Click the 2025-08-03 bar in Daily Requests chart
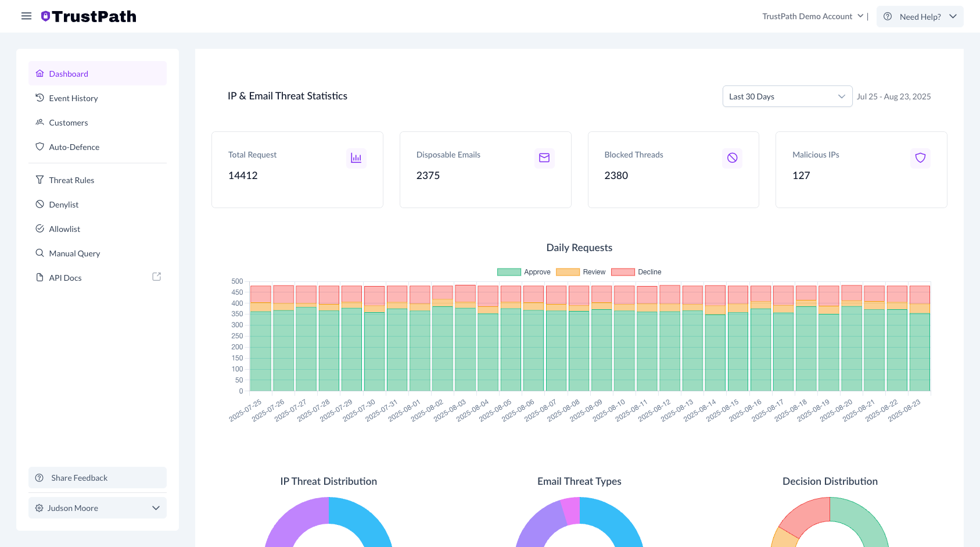This screenshot has height=547, width=980. 465,349
